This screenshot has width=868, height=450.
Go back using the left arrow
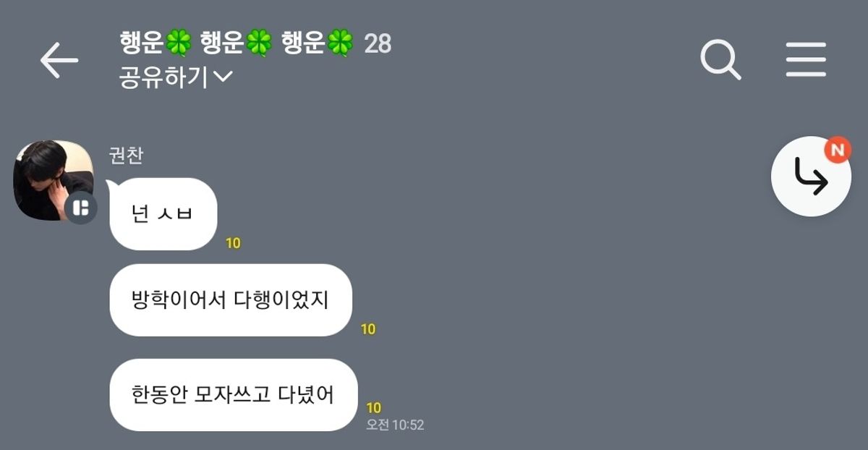pos(59,60)
